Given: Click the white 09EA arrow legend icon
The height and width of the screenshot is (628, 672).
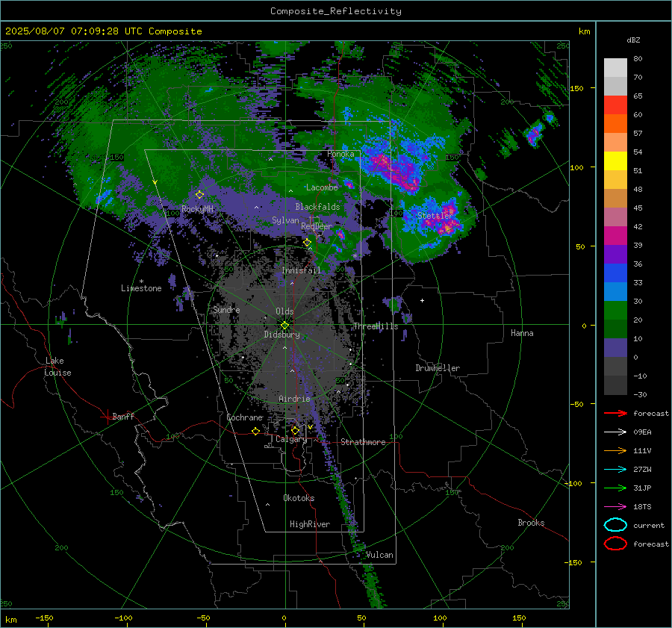Looking at the screenshot, I should click(x=615, y=432).
